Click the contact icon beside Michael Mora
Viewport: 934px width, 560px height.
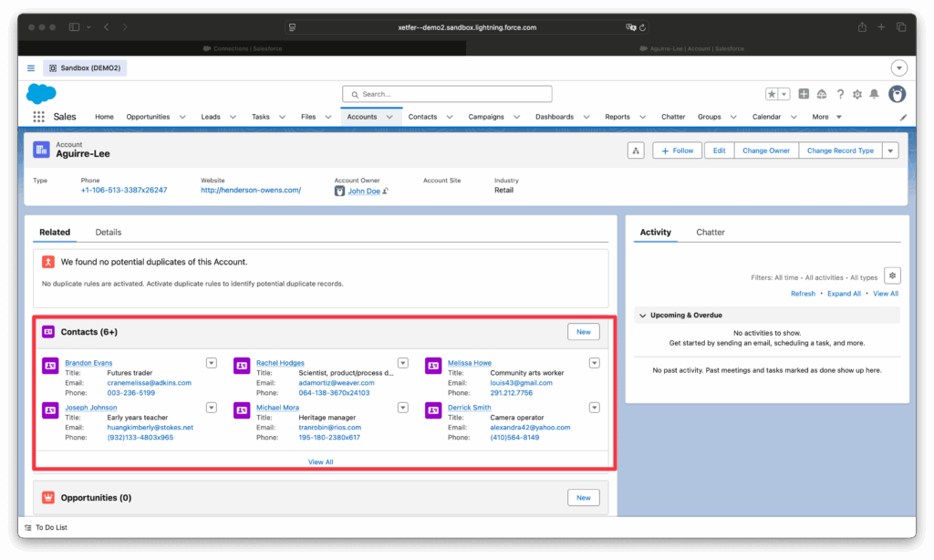tap(242, 410)
